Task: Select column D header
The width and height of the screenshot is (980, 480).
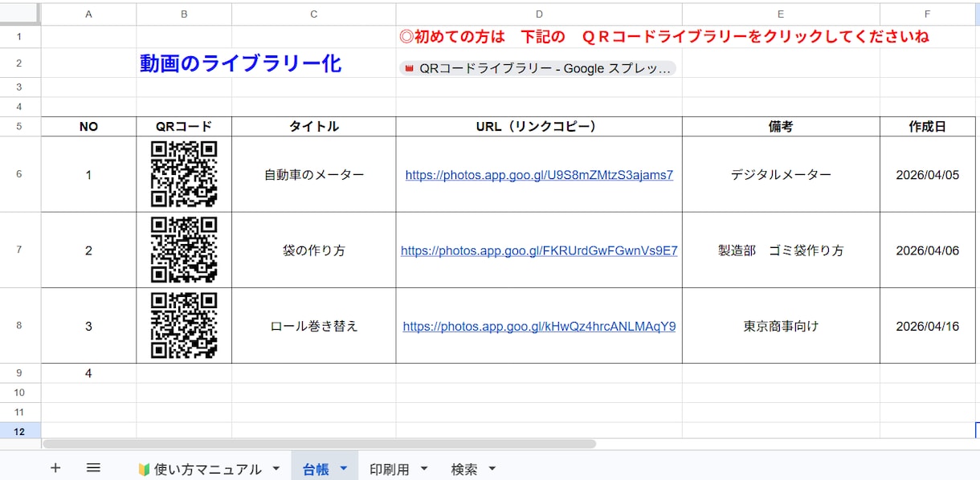Action: (539, 14)
